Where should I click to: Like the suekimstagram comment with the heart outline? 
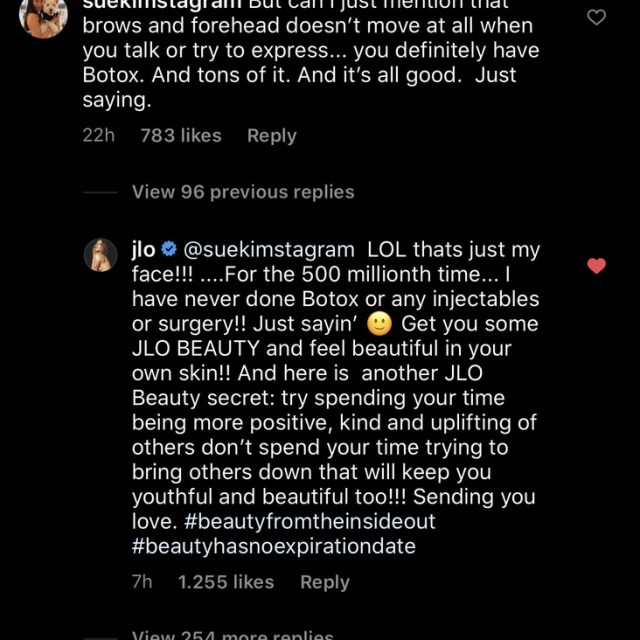(596, 17)
